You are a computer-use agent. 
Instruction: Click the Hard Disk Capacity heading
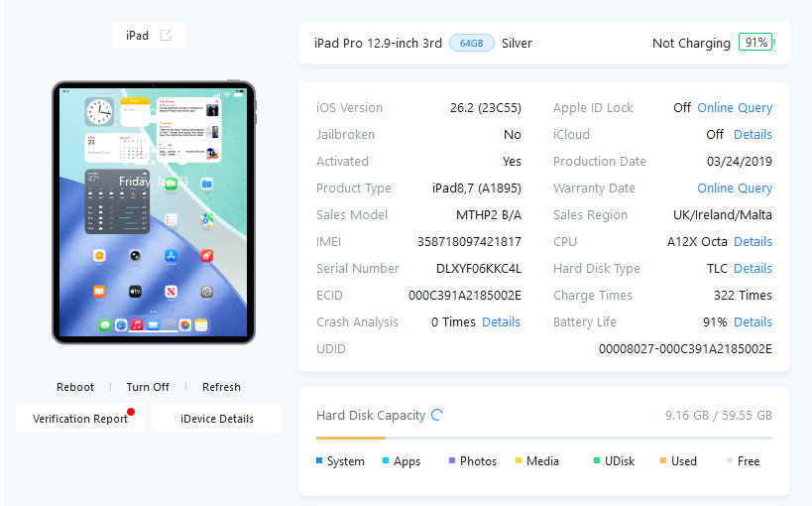370,416
